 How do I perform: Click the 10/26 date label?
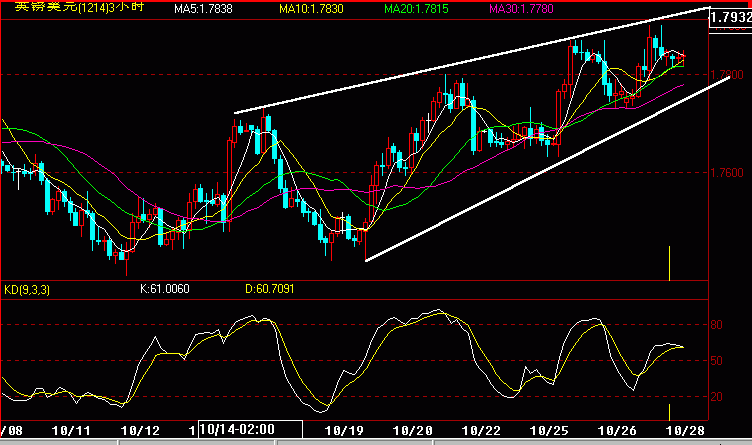click(x=617, y=431)
